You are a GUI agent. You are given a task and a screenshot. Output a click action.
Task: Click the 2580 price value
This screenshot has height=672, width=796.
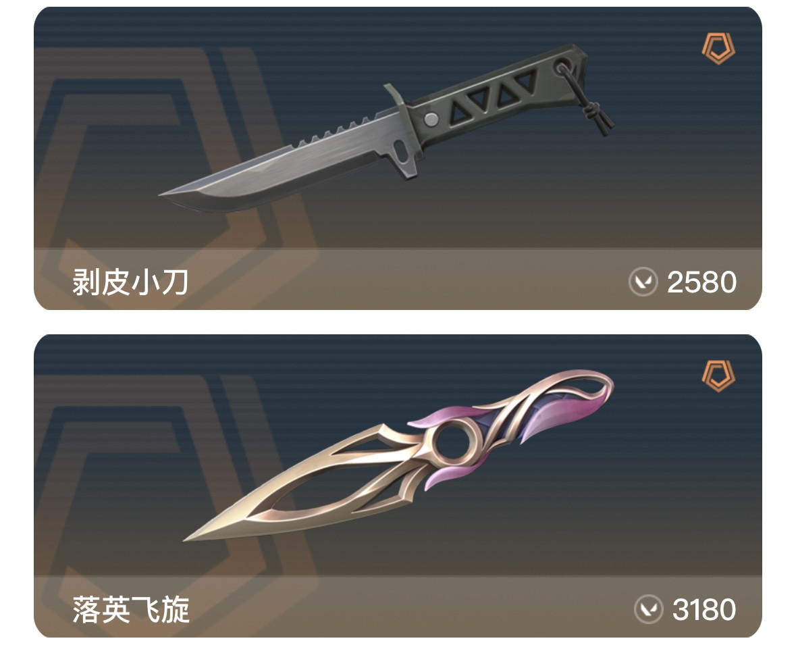click(701, 282)
